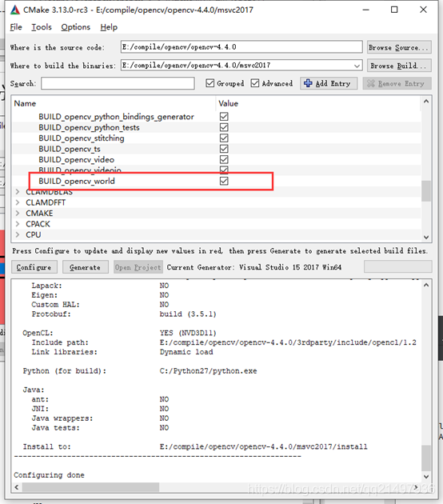The image size is (443, 504).
Task: Uncheck BUILD_opencv_video value checkbox
Action: pos(224,159)
